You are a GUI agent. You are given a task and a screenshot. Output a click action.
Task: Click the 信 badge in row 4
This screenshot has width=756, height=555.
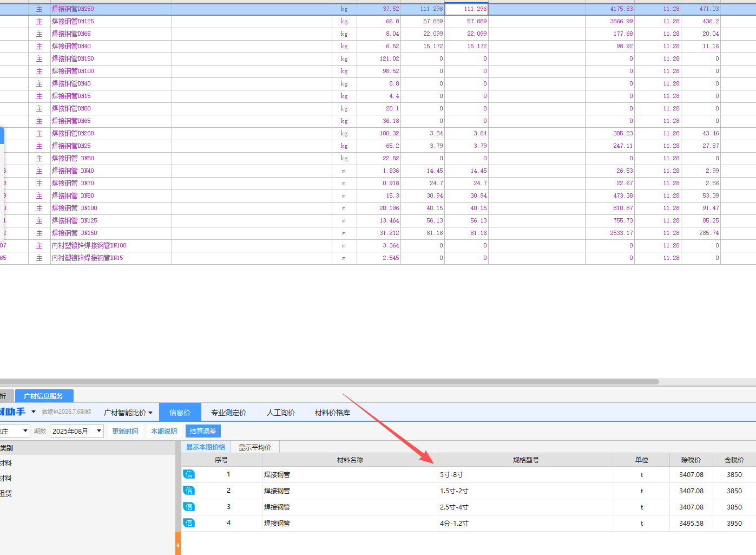click(x=188, y=523)
